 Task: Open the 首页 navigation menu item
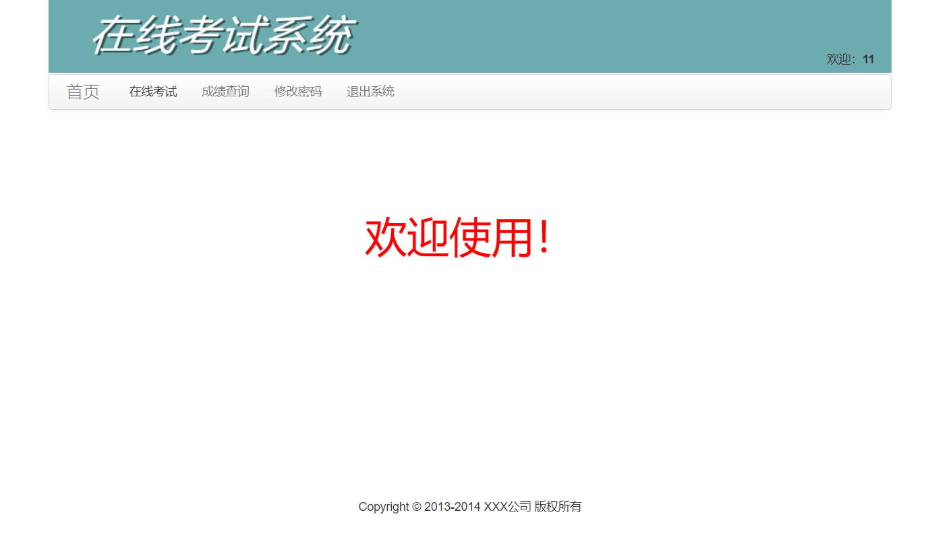(x=83, y=92)
